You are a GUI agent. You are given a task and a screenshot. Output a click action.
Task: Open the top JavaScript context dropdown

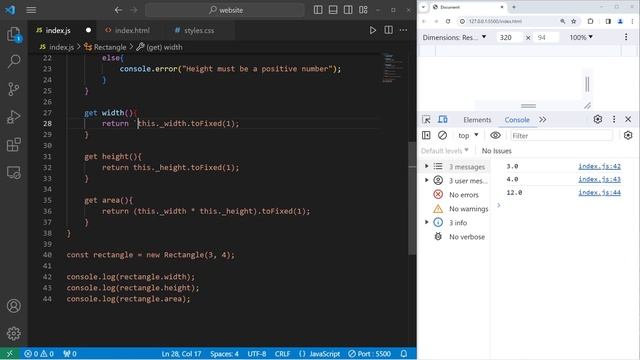tap(468, 136)
